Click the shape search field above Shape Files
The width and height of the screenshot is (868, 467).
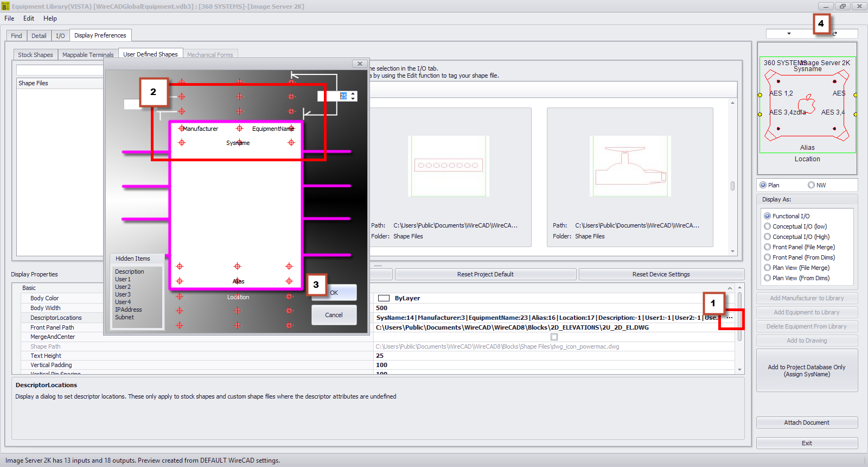pos(60,70)
